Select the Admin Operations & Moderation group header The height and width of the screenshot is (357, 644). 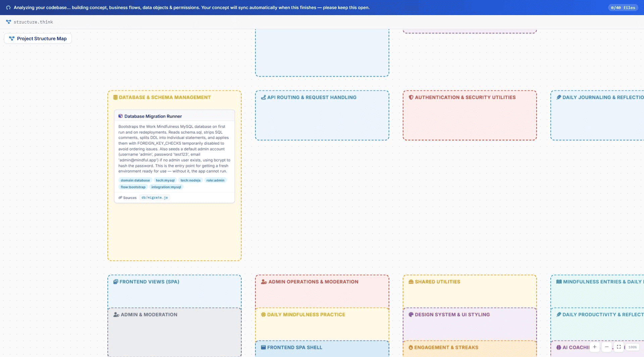coord(313,282)
